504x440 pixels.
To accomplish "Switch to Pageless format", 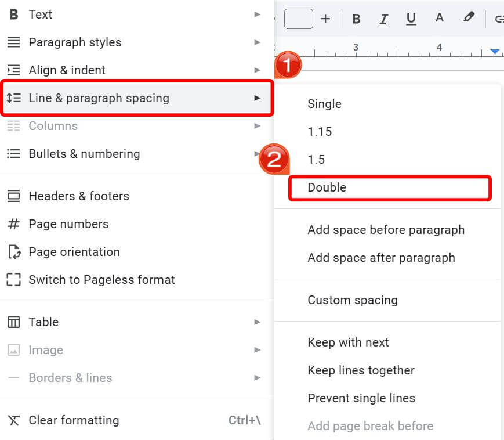I will tap(101, 280).
